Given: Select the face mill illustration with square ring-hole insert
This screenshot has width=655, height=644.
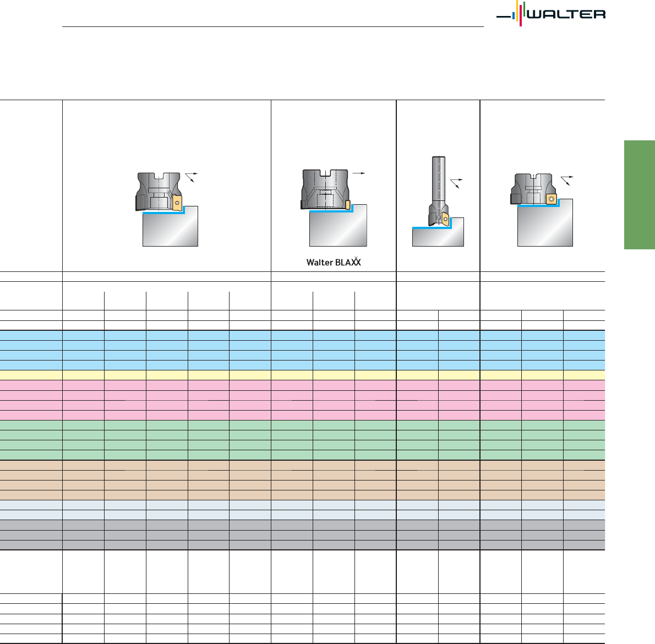Looking at the screenshot, I should tap(542, 210).
